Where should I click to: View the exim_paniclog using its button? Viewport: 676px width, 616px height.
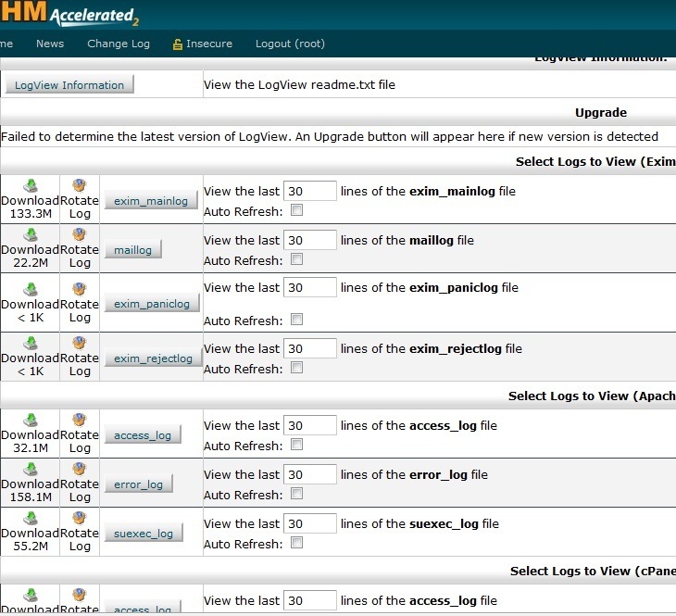(x=152, y=304)
